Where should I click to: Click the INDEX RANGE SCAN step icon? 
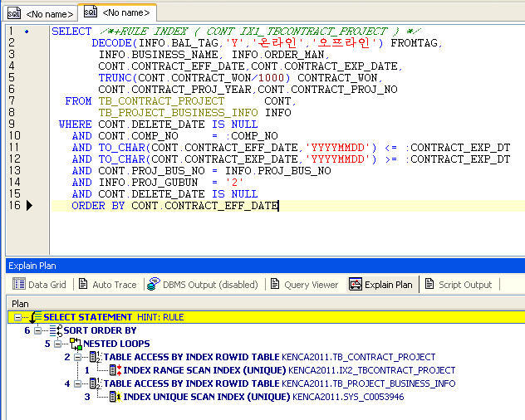[115, 370]
